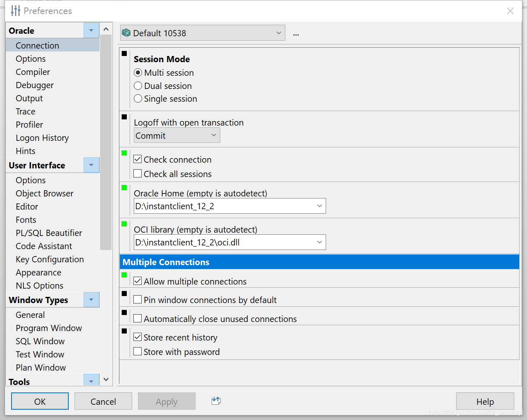
Task: Expand the Tools section arrow
Action: coord(91,381)
